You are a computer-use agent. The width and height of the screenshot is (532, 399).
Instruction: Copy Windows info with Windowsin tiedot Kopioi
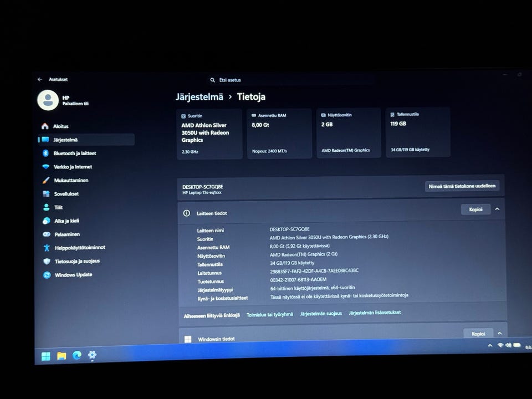[x=478, y=334]
